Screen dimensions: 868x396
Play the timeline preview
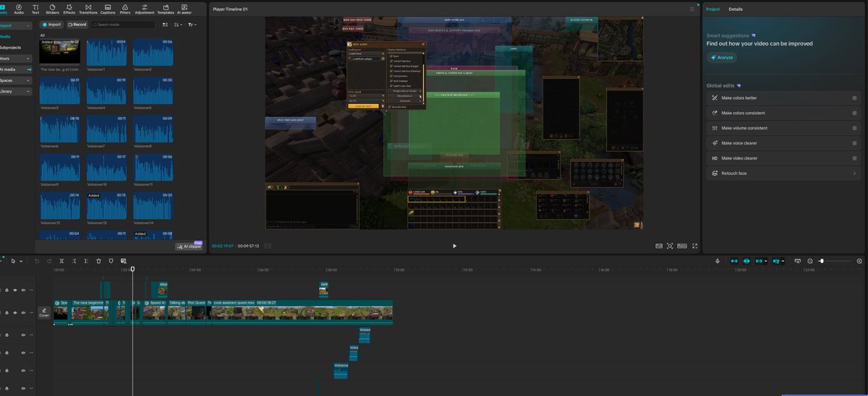[x=454, y=246]
